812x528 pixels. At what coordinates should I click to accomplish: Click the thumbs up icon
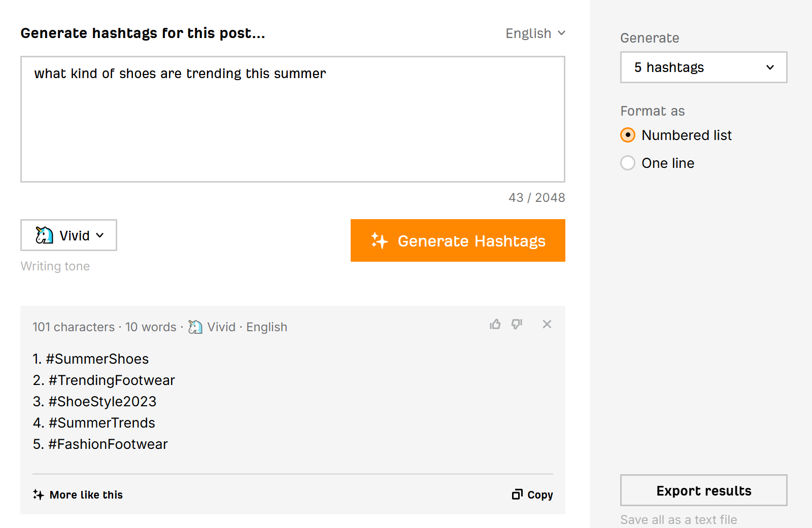[x=495, y=325]
